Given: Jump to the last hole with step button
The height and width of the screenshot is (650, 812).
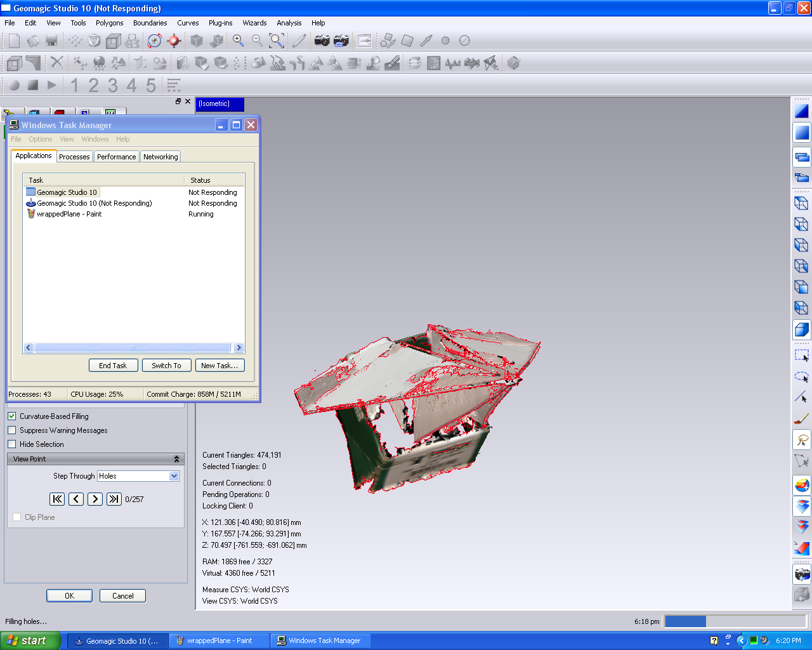Looking at the screenshot, I should click(x=114, y=499).
